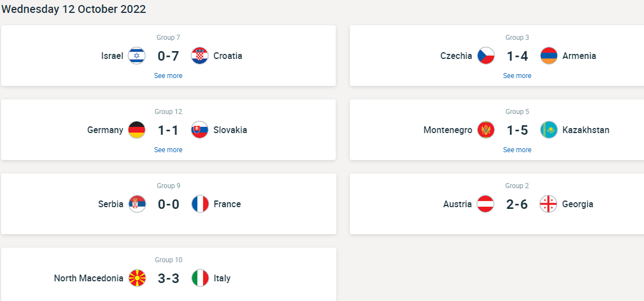The height and width of the screenshot is (301, 644).
Task: Expand See more for Germany vs Slovakia
Action: [x=168, y=150]
